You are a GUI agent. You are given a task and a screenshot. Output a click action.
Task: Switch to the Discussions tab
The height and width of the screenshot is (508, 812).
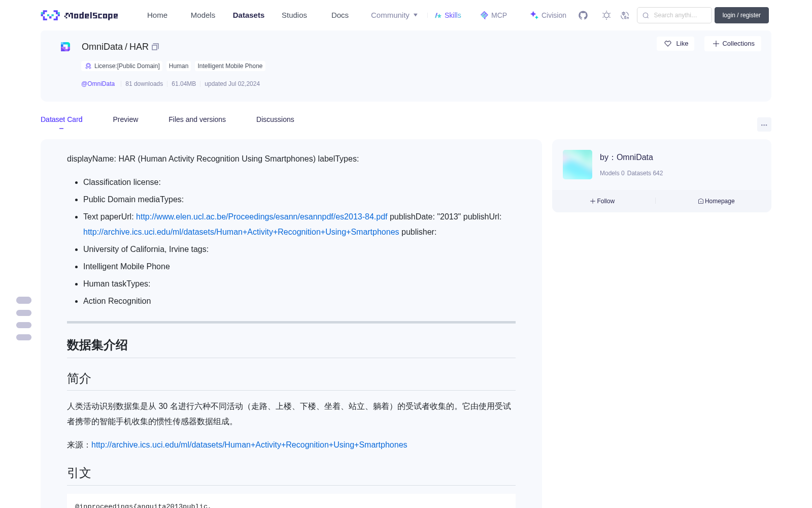(x=275, y=119)
